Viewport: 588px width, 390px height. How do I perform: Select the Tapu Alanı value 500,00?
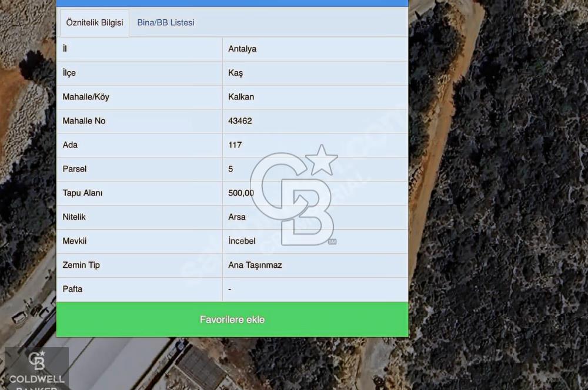[241, 193]
